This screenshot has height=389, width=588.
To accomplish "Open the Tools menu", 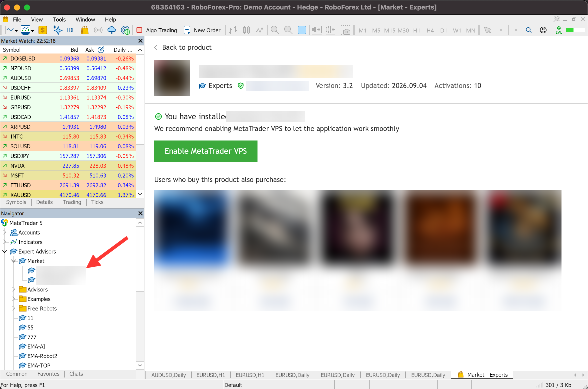I will 59,19.
